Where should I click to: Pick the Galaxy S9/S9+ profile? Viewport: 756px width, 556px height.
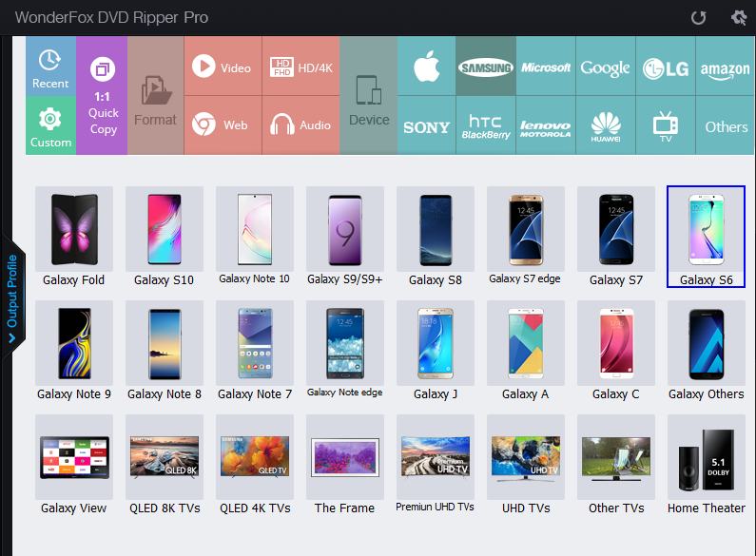click(x=345, y=237)
